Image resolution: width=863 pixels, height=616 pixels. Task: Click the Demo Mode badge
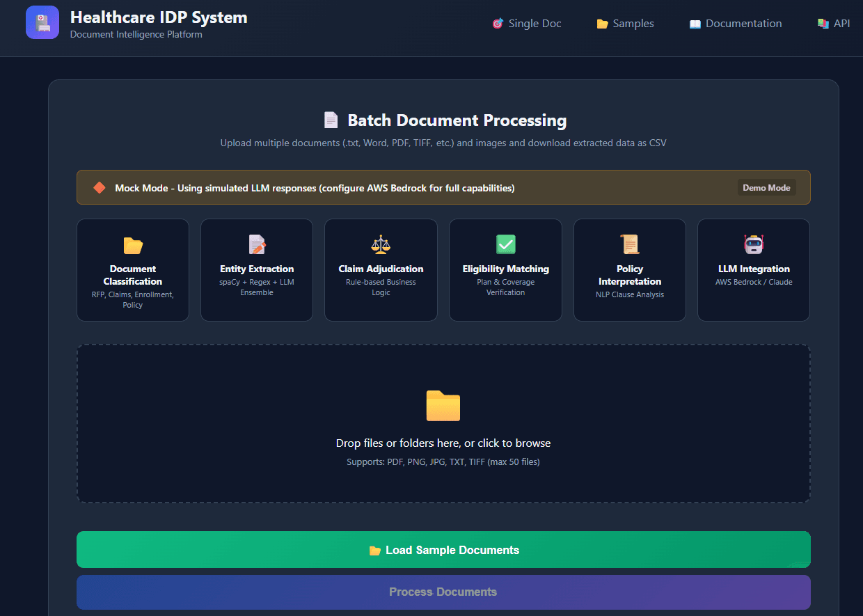[x=766, y=187]
